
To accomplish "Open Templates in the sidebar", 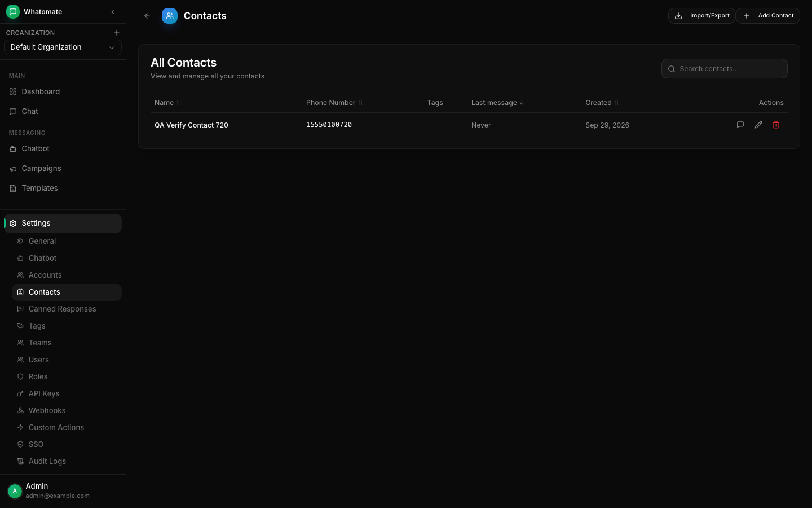I will point(63,188).
